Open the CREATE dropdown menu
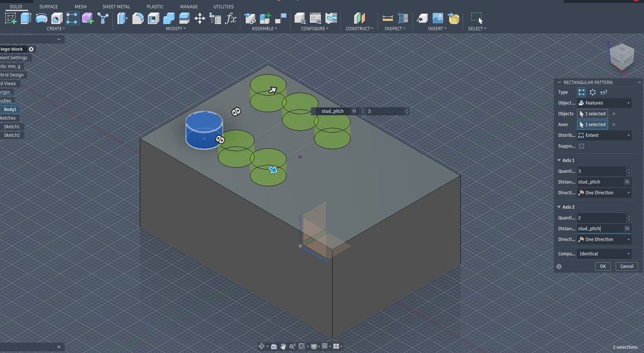644x353 pixels. pos(56,29)
